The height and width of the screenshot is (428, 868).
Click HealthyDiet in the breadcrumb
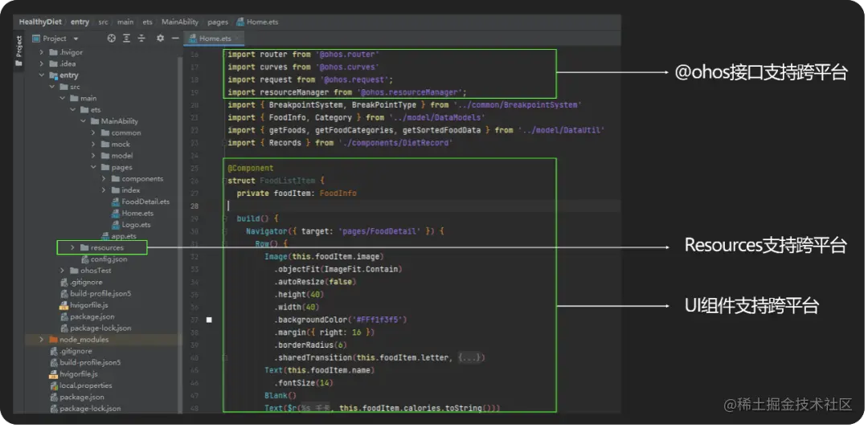[40, 22]
